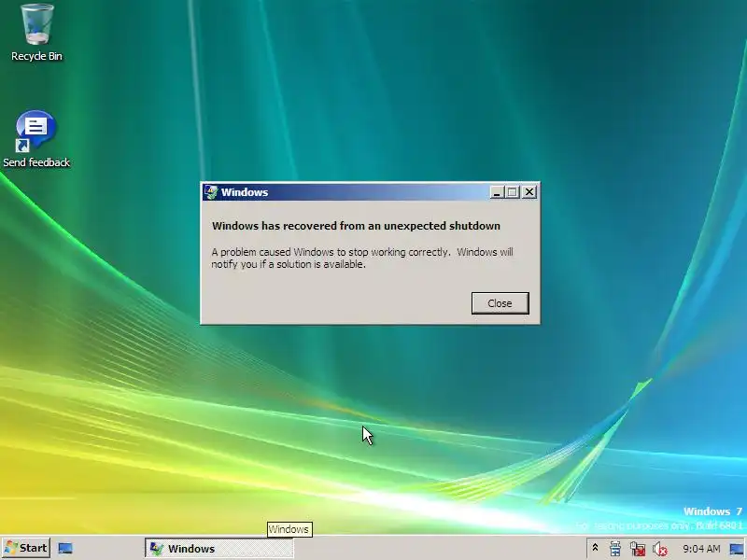Expand hidden system tray icons arrow
The width and height of the screenshot is (747, 560).
(595, 548)
